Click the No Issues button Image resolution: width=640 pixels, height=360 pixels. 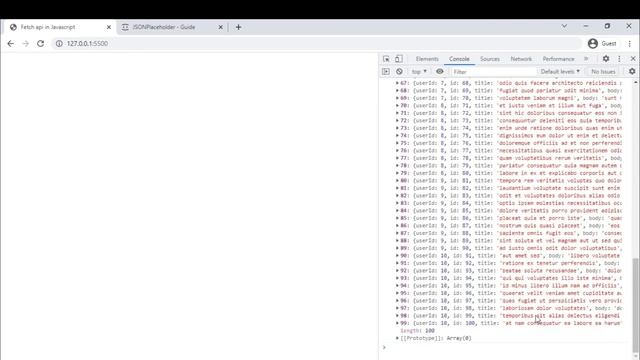(603, 71)
